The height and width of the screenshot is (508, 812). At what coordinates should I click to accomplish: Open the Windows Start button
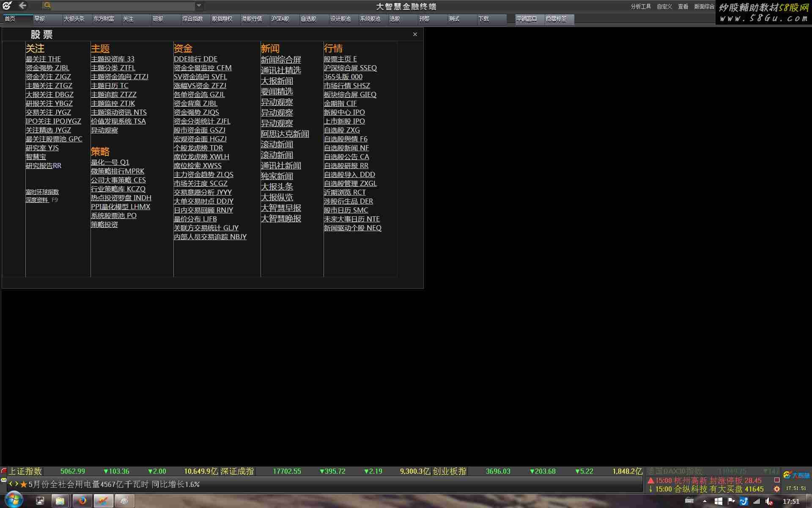coord(14,500)
